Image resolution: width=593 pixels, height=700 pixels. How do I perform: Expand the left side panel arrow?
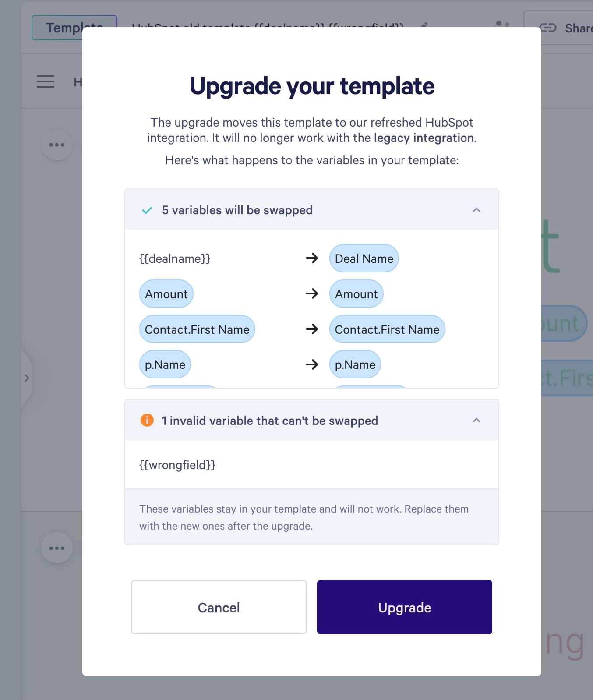[x=27, y=378]
